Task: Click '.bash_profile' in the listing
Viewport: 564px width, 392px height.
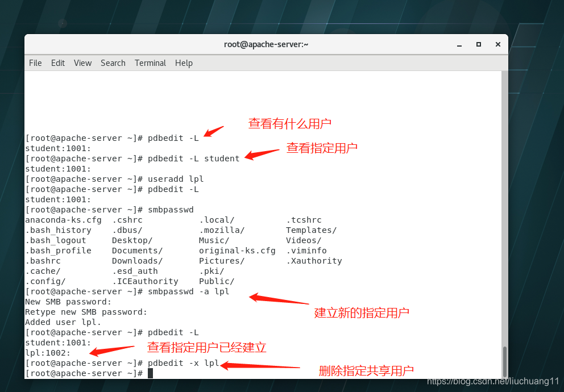Action: pos(58,251)
